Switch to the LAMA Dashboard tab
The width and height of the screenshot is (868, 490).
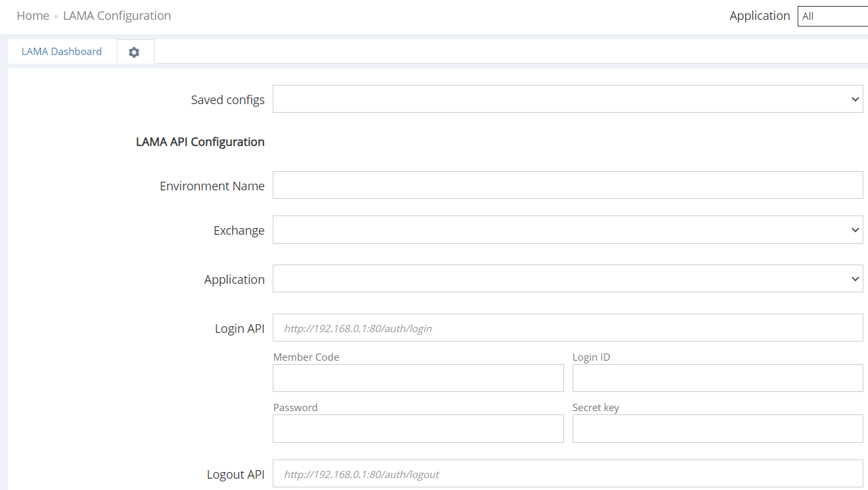62,52
